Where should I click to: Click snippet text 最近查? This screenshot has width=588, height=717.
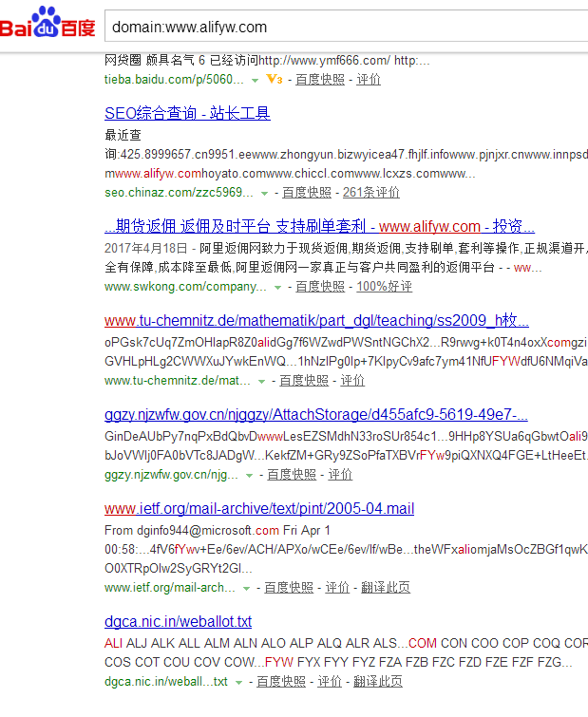pos(123,136)
